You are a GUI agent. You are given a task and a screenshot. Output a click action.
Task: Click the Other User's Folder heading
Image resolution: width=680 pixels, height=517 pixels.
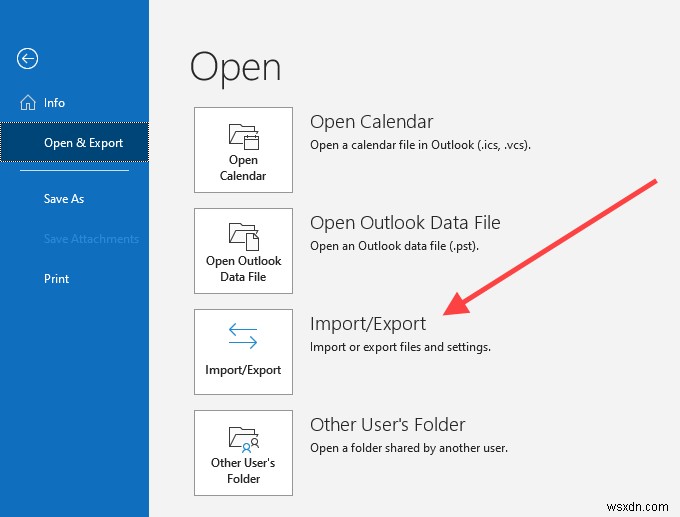tap(388, 425)
